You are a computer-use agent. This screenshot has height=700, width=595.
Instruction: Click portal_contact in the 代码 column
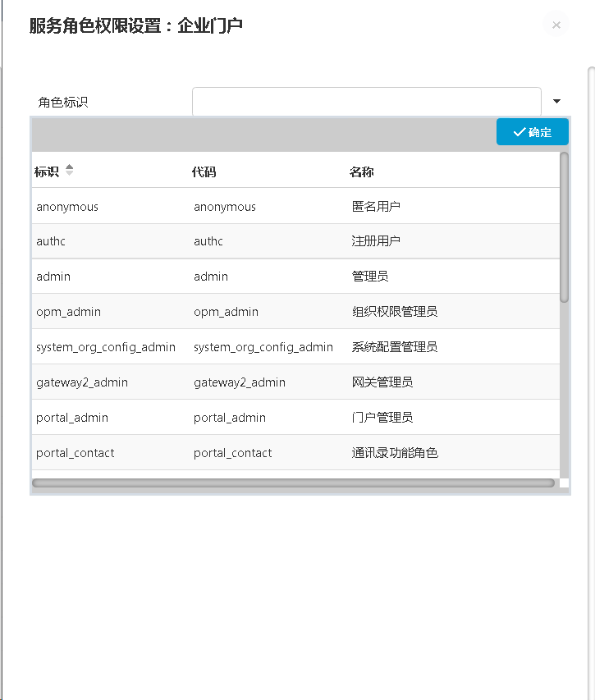[232, 453]
